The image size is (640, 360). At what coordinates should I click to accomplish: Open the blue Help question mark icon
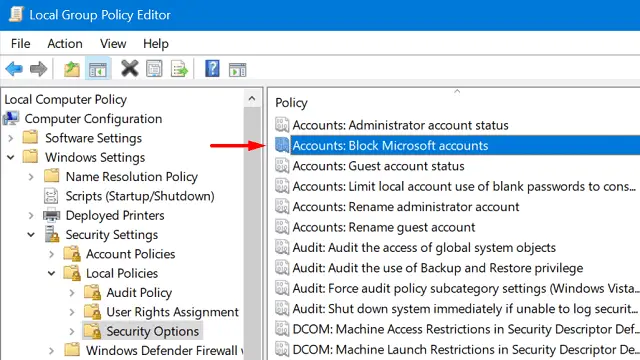click(x=212, y=69)
